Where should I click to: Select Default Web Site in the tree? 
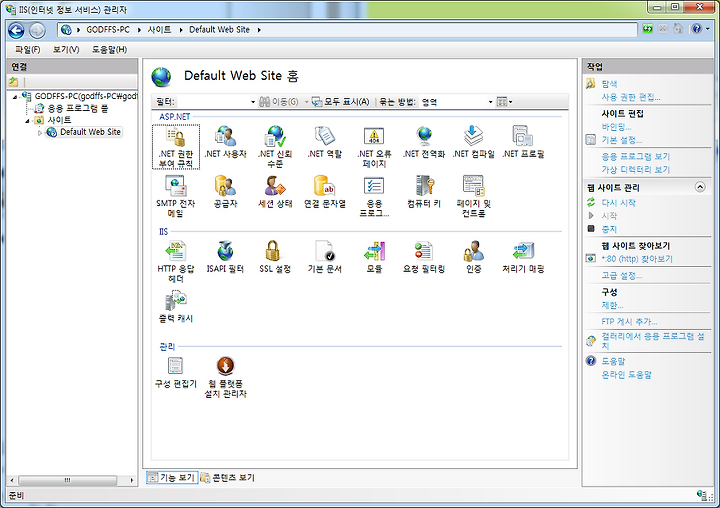[x=90, y=132]
